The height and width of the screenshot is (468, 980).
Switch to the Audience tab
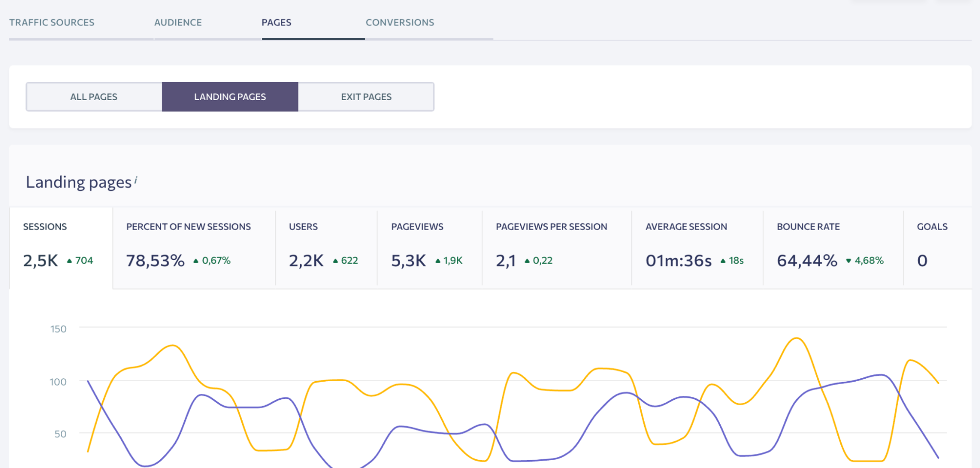tap(178, 23)
